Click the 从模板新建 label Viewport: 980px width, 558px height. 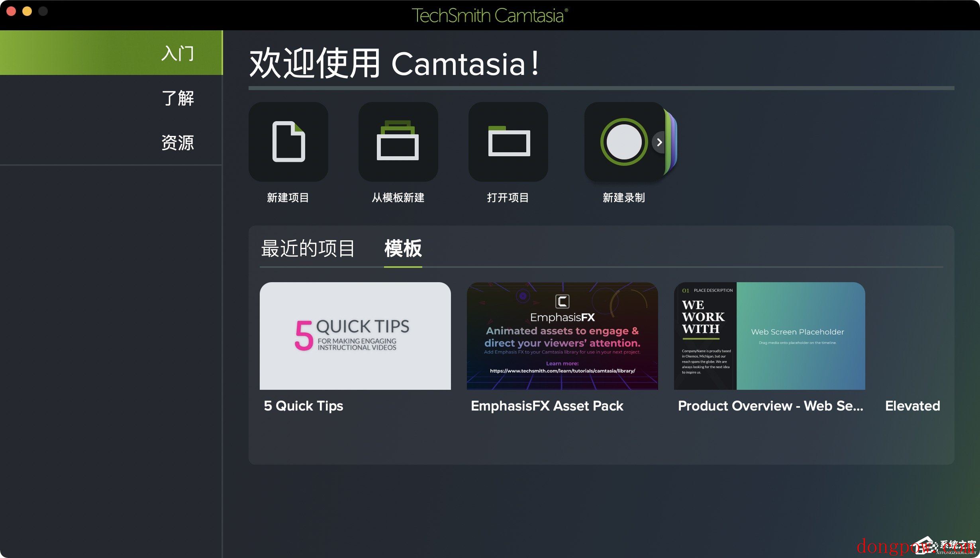pos(398,197)
